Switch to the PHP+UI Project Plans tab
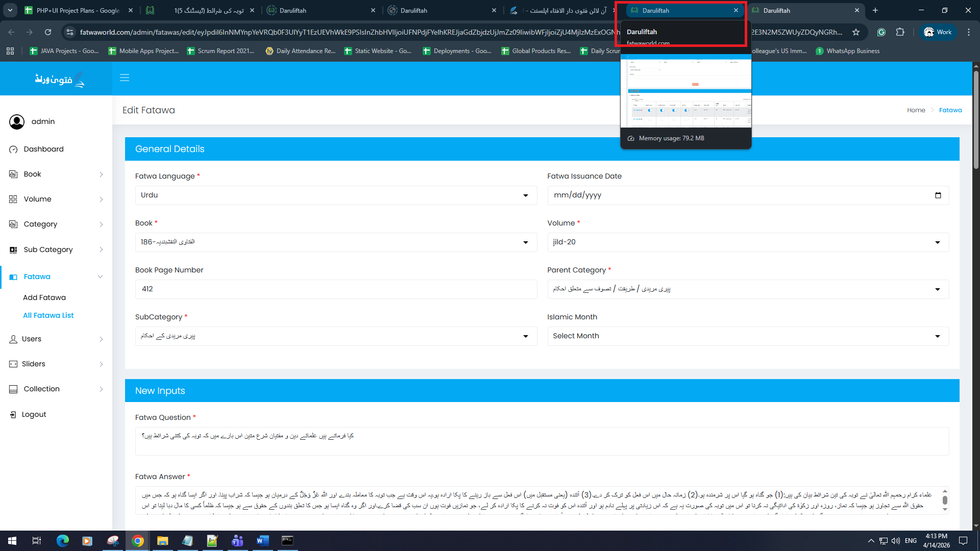This screenshot has width=980, height=551. point(77,10)
